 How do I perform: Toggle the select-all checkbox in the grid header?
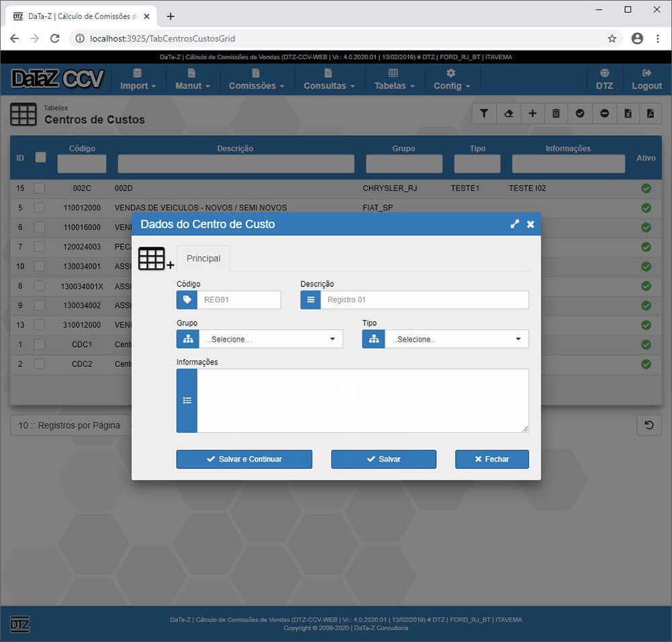coord(40,157)
